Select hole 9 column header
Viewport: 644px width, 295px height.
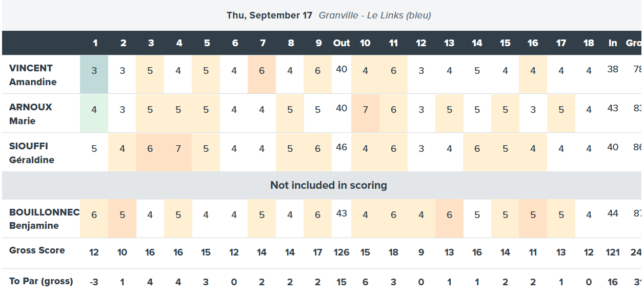[x=318, y=43]
